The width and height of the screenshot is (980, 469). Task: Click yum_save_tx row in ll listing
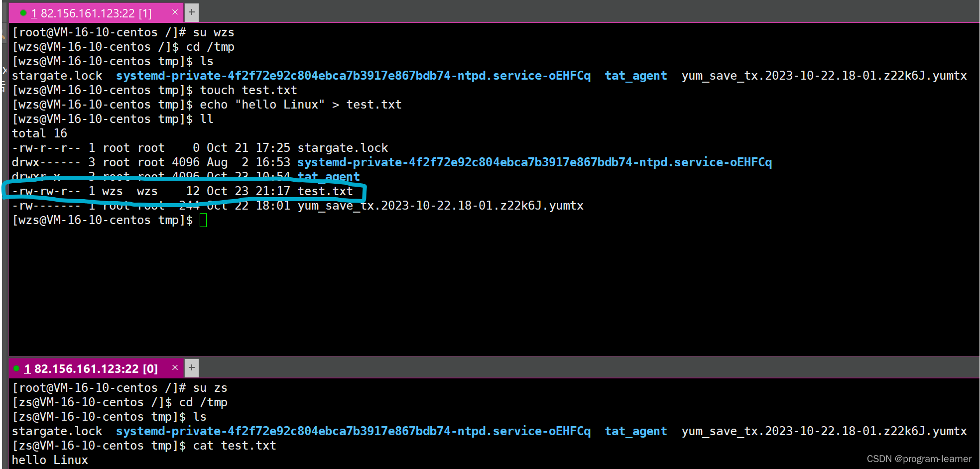297,206
